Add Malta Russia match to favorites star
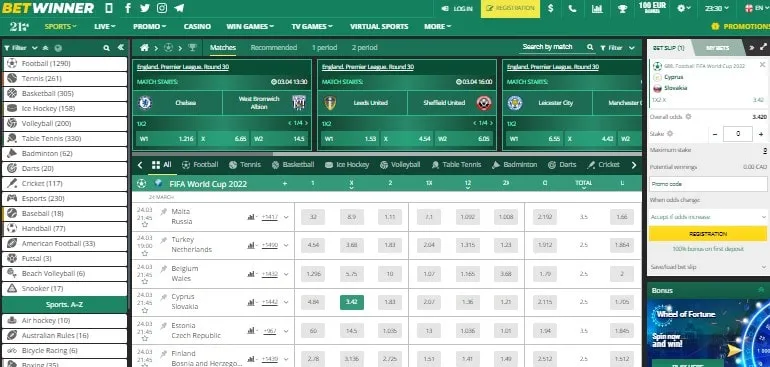 [144, 225]
